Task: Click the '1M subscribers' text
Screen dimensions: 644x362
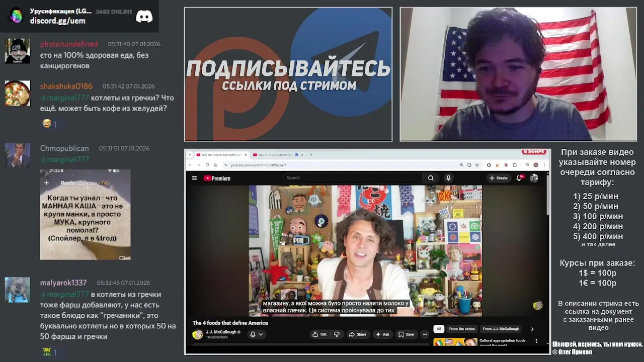Action: [x=217, y=337]
